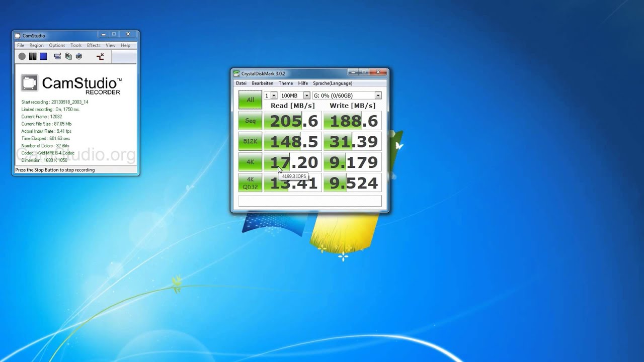Pause the CamStudio recording
644x362 pixels.
click(33, 56)
